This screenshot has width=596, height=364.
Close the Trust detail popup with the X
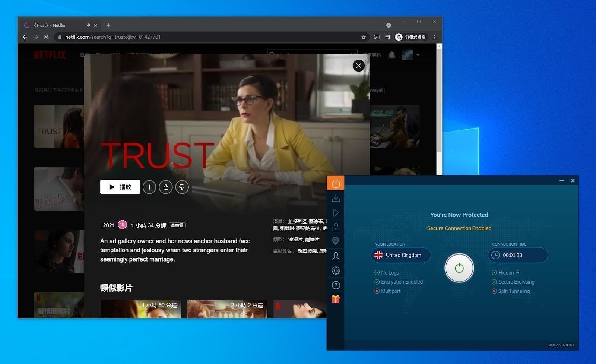pyautogui.click(x=358, y=66)
